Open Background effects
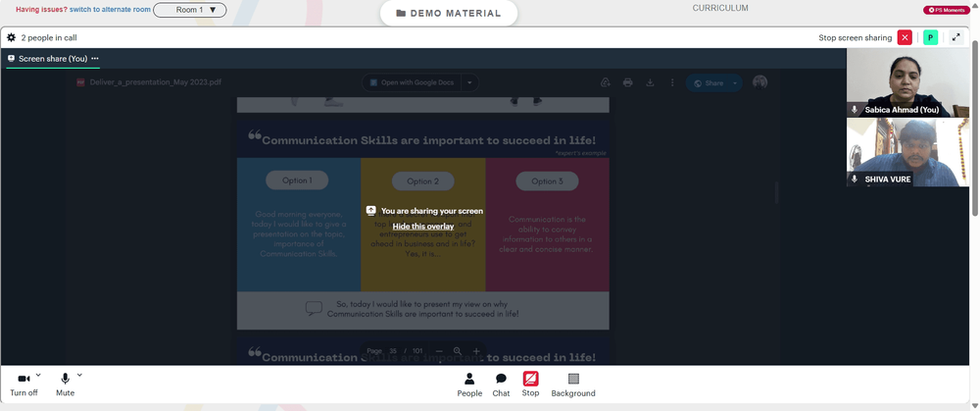Image resolution: width=980 pixels, height=411 pixels. [573, 385]
